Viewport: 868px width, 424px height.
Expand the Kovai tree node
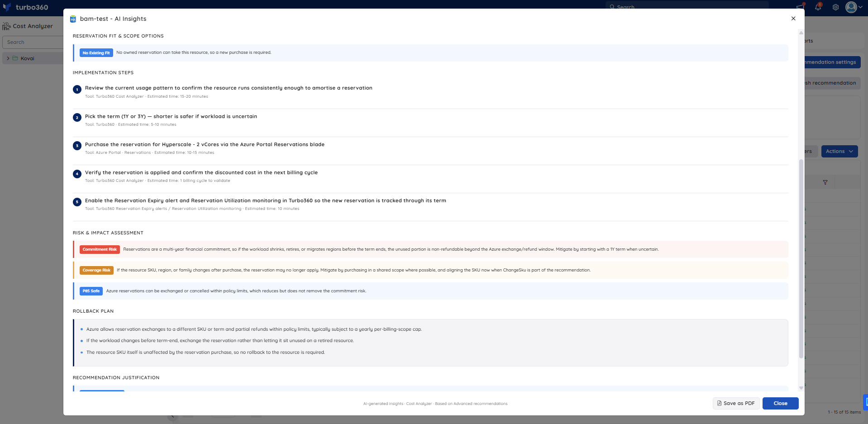8,58
